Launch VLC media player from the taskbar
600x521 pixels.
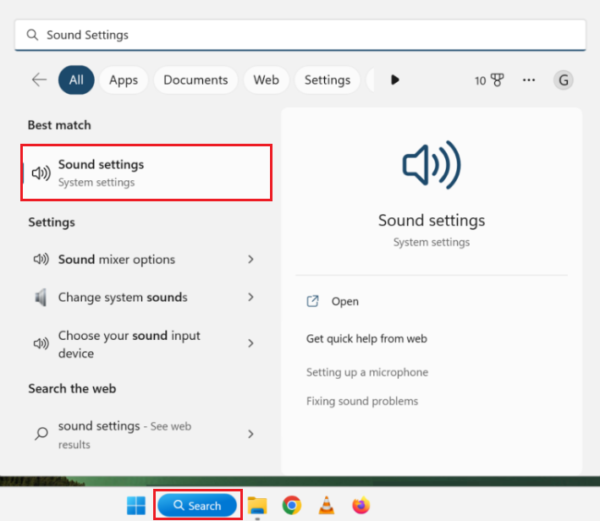point(326,505)
